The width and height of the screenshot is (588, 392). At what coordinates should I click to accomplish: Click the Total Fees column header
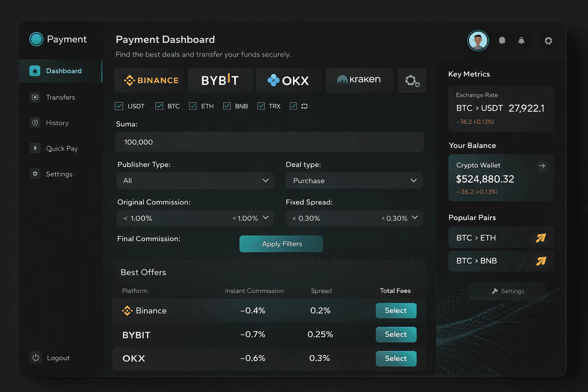coord(395,291)
